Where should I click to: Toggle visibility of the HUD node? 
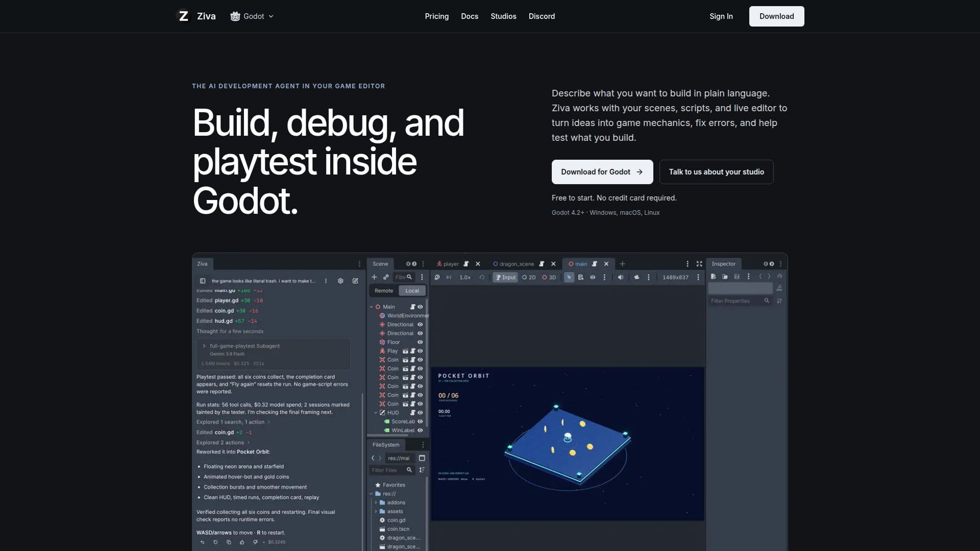tap(420, 413)
